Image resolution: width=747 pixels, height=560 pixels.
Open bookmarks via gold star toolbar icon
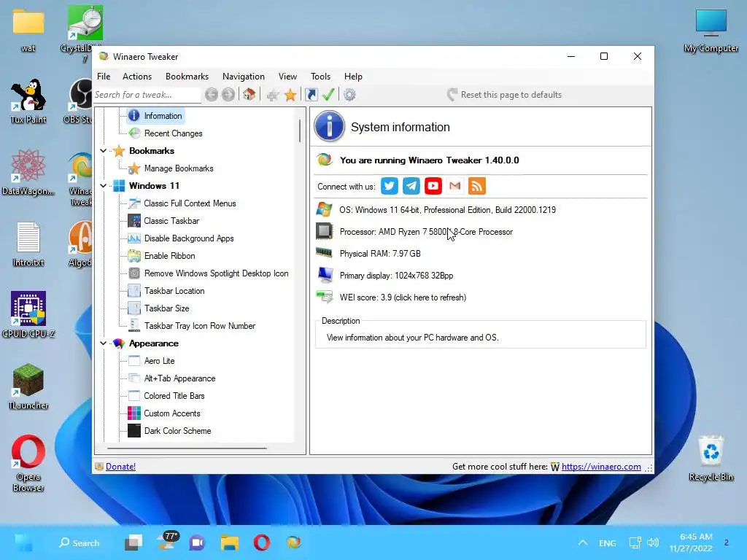pos(290,95)
